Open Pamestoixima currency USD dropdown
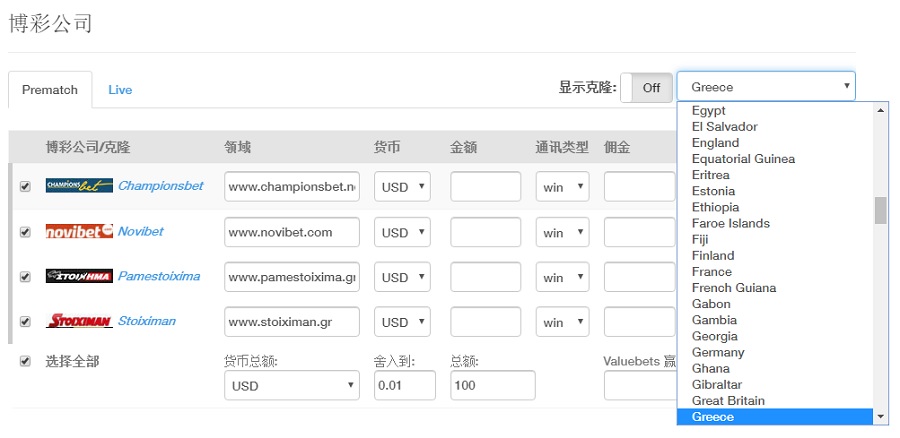The height and width of the screenshot is (438, 900). point(402,277)
